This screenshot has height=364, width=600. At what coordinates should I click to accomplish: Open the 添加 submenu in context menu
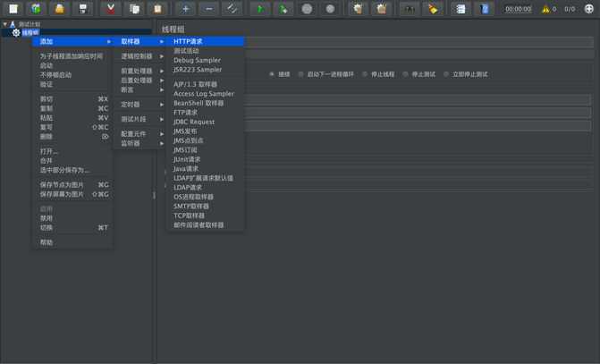(x=72, y=41)
